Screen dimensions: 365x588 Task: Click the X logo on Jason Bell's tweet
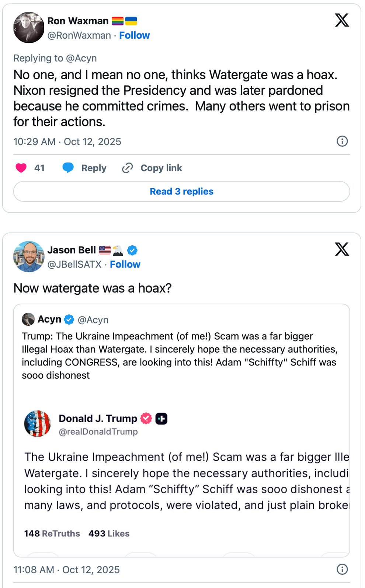coord(342,249)
